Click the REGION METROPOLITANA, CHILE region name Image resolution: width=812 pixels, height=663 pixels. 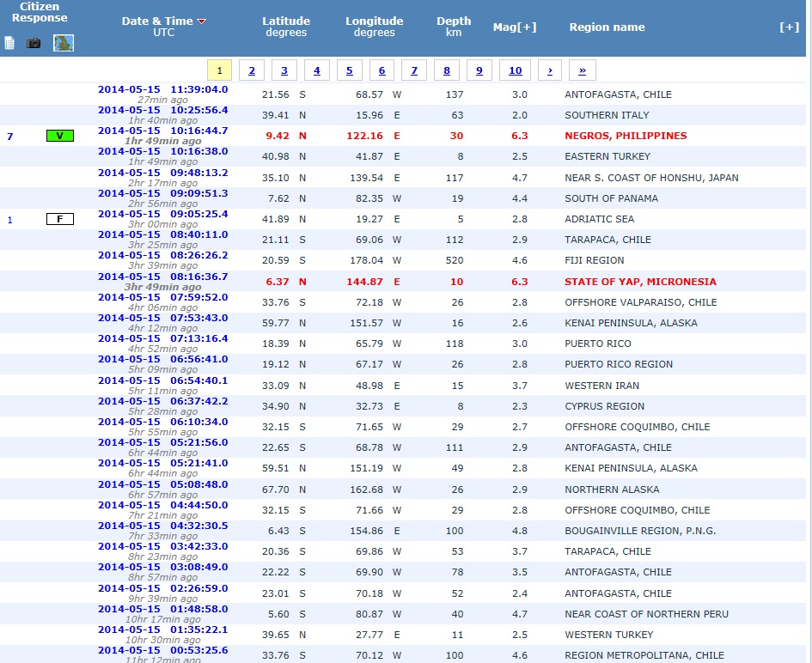(x=644, y=656)
